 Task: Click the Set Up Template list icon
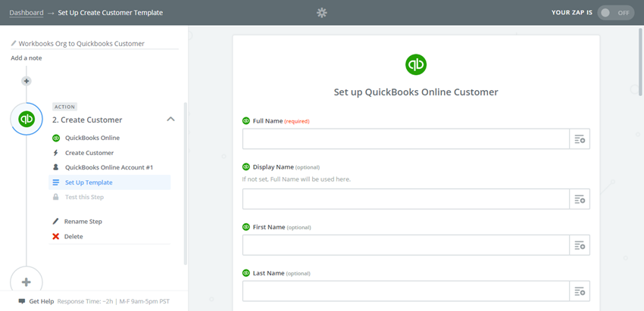coord(56,182)
